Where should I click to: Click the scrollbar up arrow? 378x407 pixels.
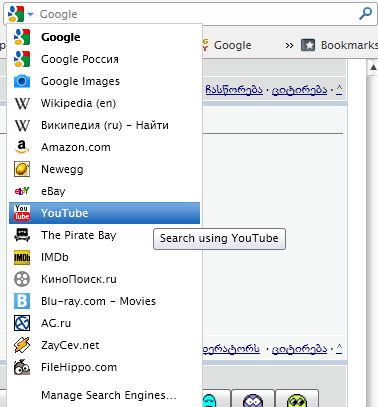(x=373, y=68)
